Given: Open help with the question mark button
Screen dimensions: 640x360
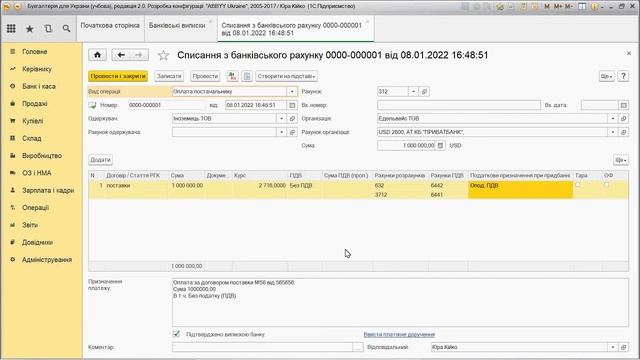Looking at the screenshot, I should [x=623, y=76].
